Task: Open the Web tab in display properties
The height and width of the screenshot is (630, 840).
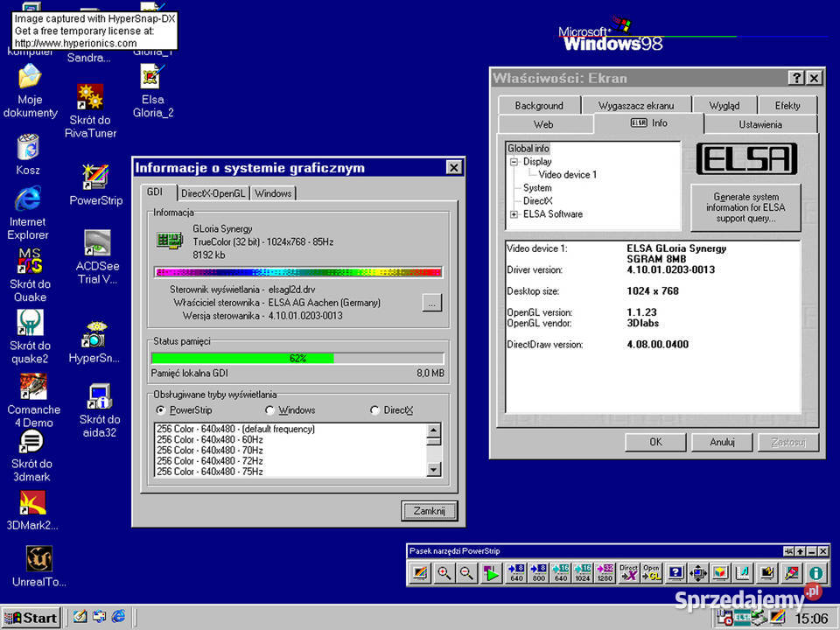Action: (543, 124)
